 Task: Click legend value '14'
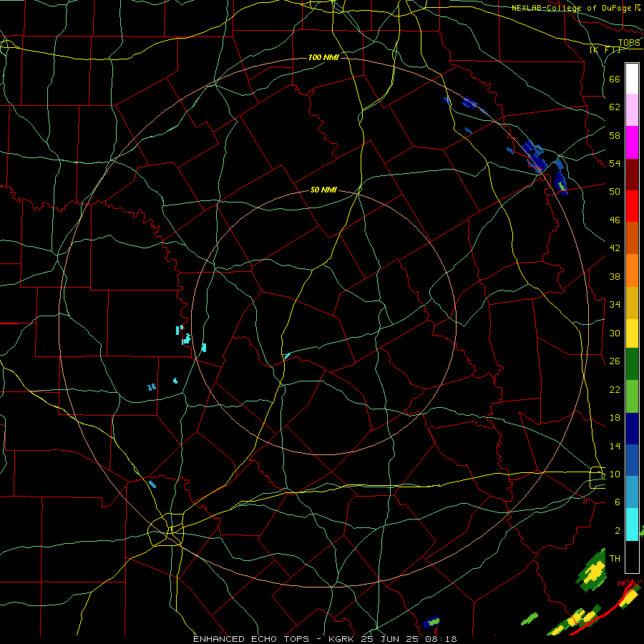[x=615, y=446]
